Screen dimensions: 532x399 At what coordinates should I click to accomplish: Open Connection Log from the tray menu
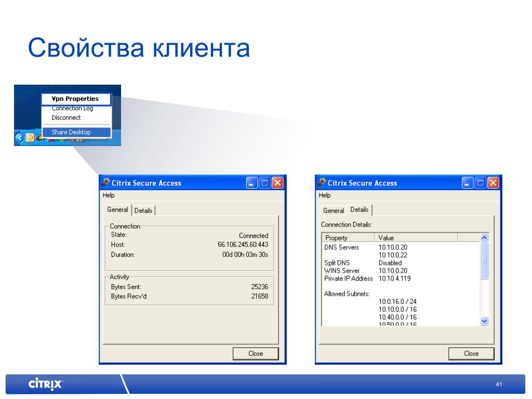[72, 108]
